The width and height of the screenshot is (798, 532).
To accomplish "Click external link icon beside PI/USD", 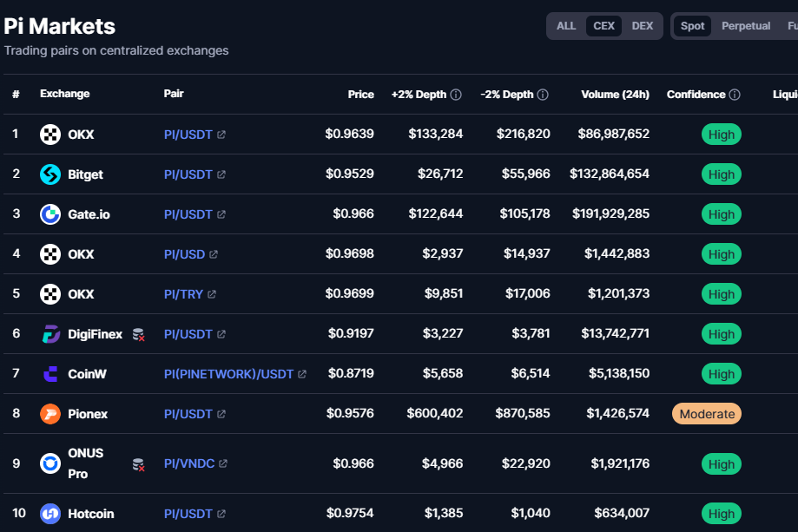I will [214, 254].
